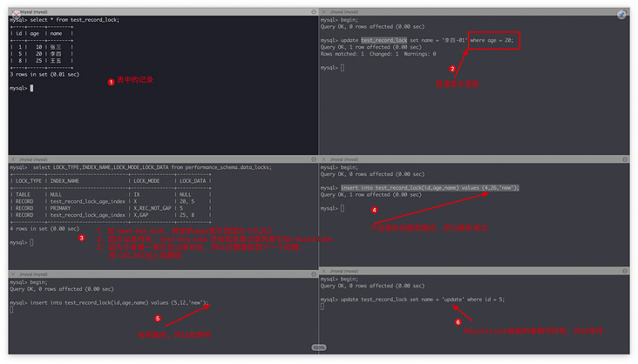638x364 pixels.
Task: Click 'where age = 20;' clause
Action: pos(492,40)
